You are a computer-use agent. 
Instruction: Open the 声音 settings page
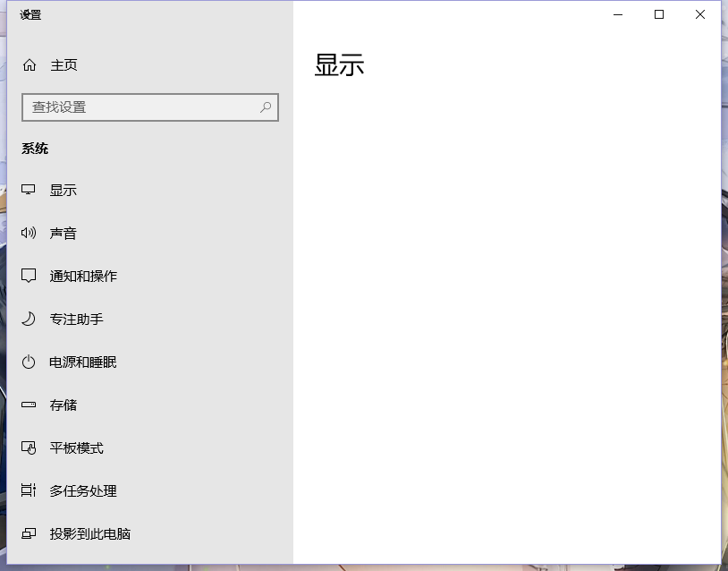click(65, 233)
